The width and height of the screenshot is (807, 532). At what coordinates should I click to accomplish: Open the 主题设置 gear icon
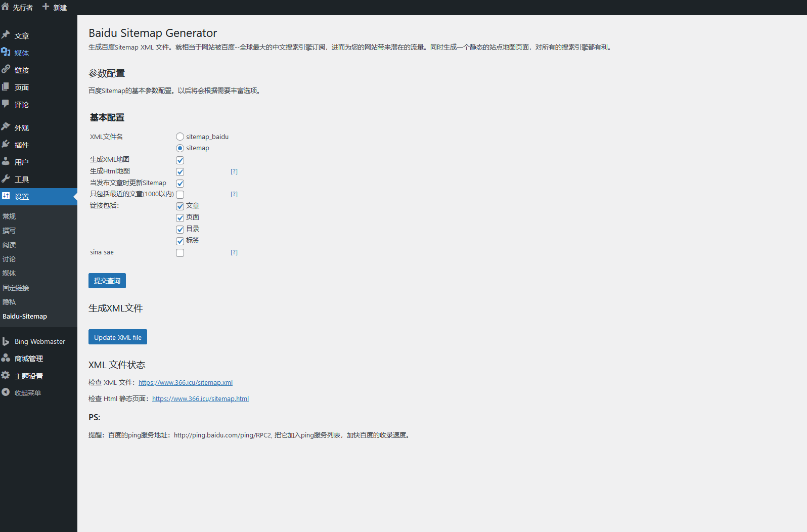point(6,375)
